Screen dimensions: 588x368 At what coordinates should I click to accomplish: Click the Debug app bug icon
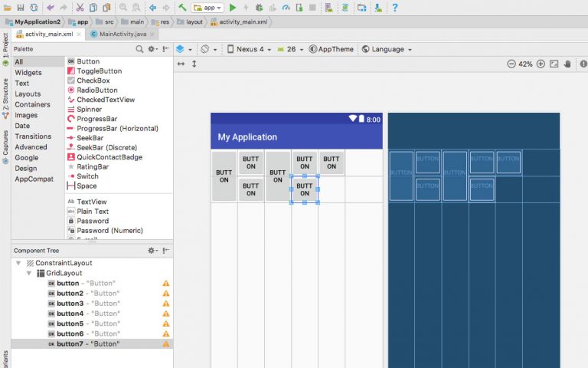(x=259, y=8)
